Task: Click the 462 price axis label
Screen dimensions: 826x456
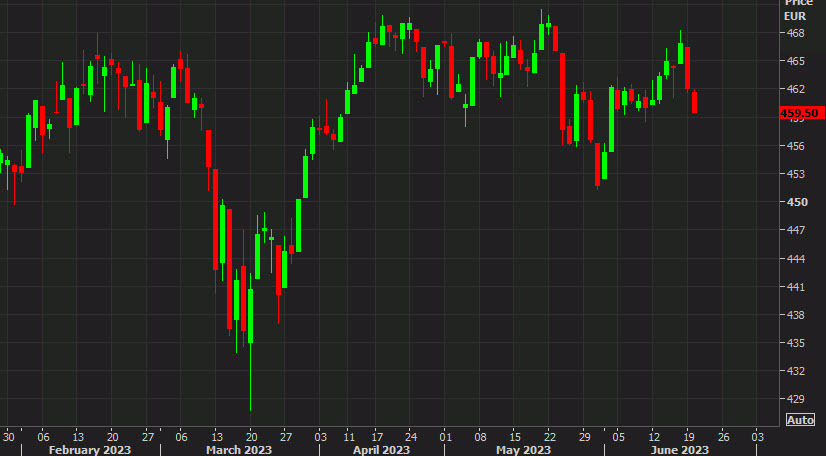Action: coord(795,89)
